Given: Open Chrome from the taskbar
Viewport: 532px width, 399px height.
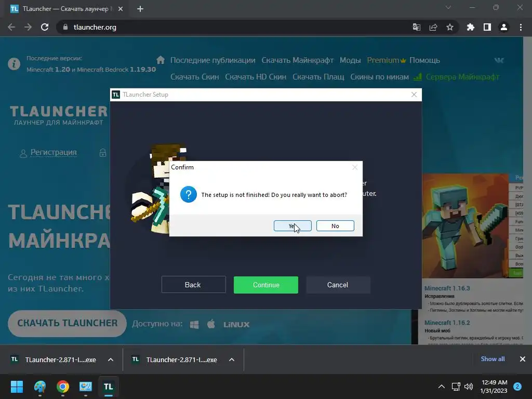Looking at the screenshot, I should tap(63, 387).
